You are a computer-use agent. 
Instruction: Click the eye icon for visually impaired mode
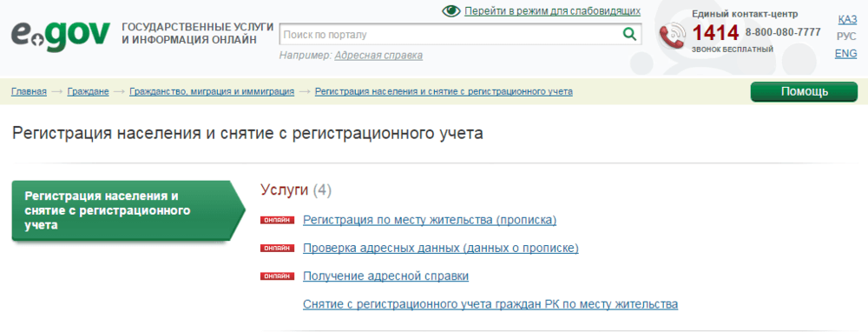coord(451,11)
